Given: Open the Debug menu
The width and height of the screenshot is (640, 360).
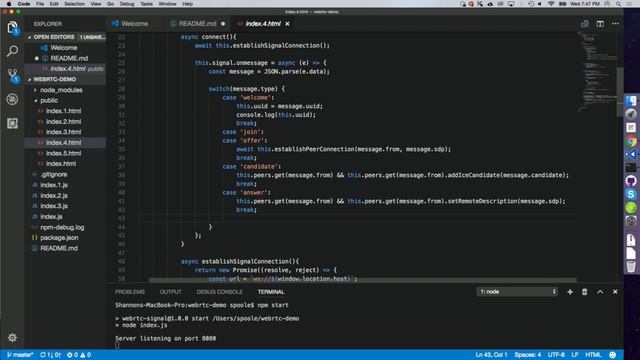Looking at the screenshot, I should click(x=127, y=4).
